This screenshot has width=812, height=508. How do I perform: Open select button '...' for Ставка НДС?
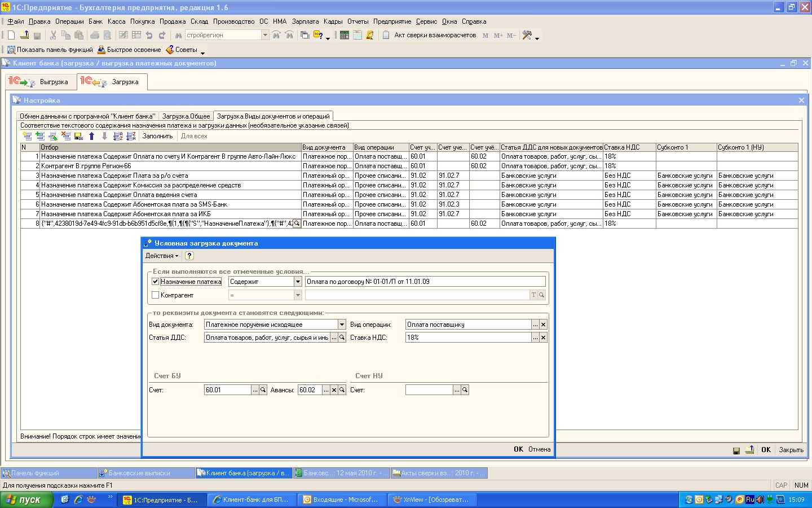click(x=536, y=338)
